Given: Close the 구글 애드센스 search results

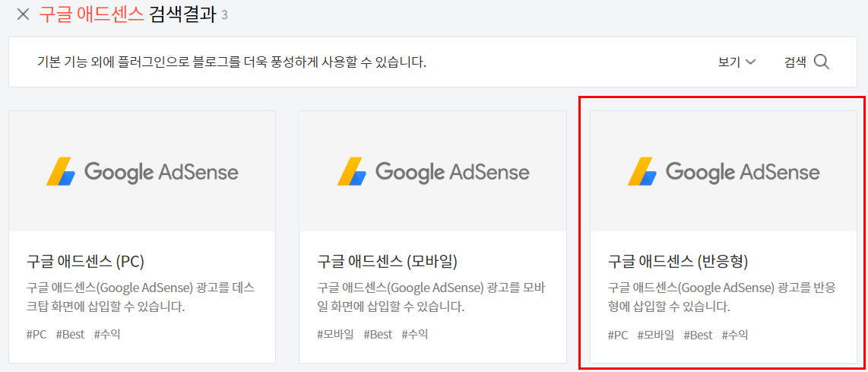Looking at the screenshot, I should coord(23,14).
